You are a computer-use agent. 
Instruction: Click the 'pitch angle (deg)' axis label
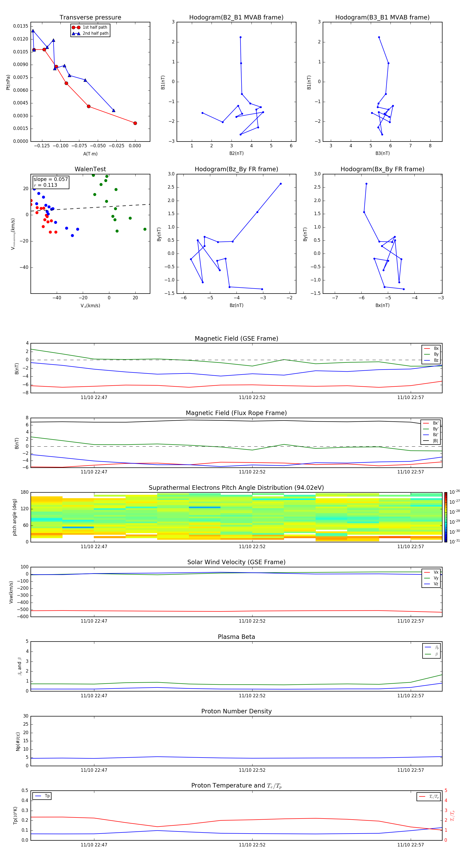click(14, 517)
